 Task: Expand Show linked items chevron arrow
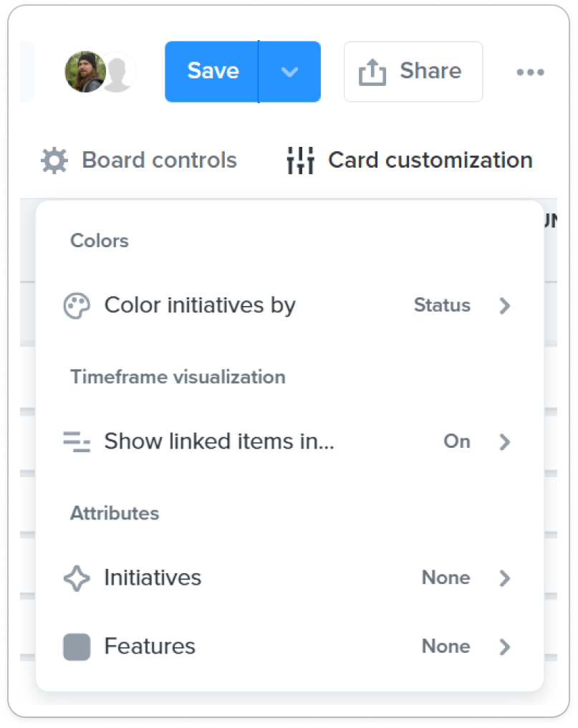pos(505,441)
